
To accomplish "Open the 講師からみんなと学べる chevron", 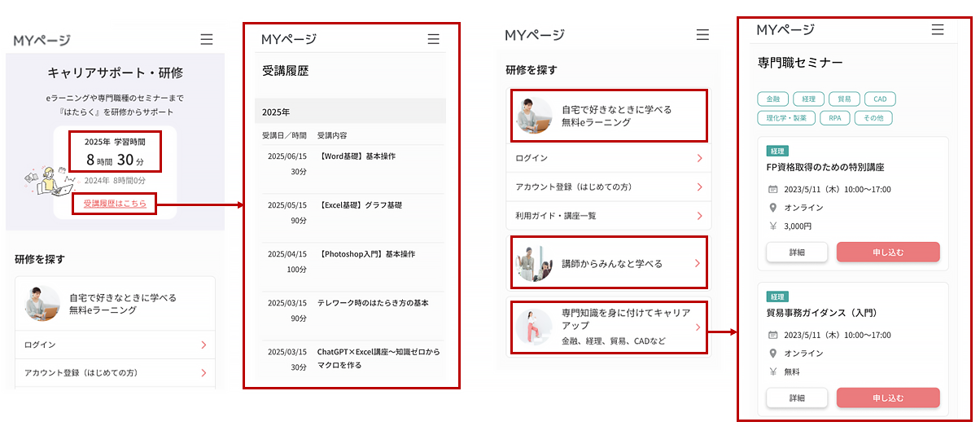I will point(696,263).
